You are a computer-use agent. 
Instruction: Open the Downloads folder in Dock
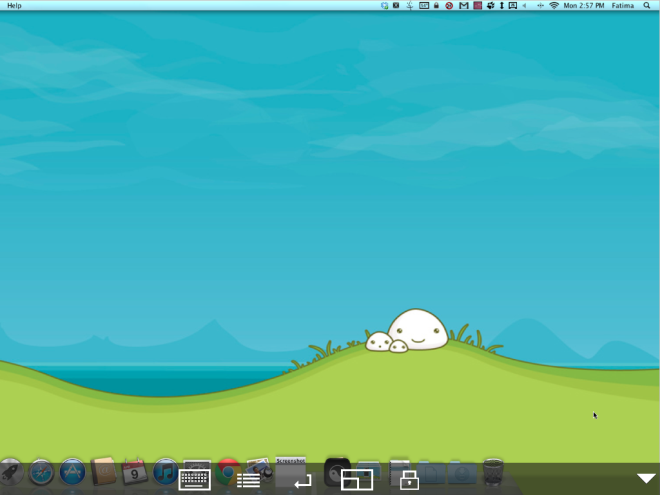coord(462,473)
